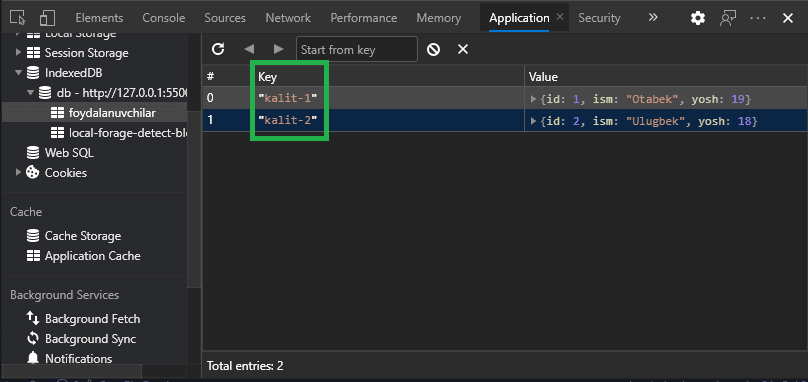
Task: Open DevTools settings gear
Action: coord(698,19)
